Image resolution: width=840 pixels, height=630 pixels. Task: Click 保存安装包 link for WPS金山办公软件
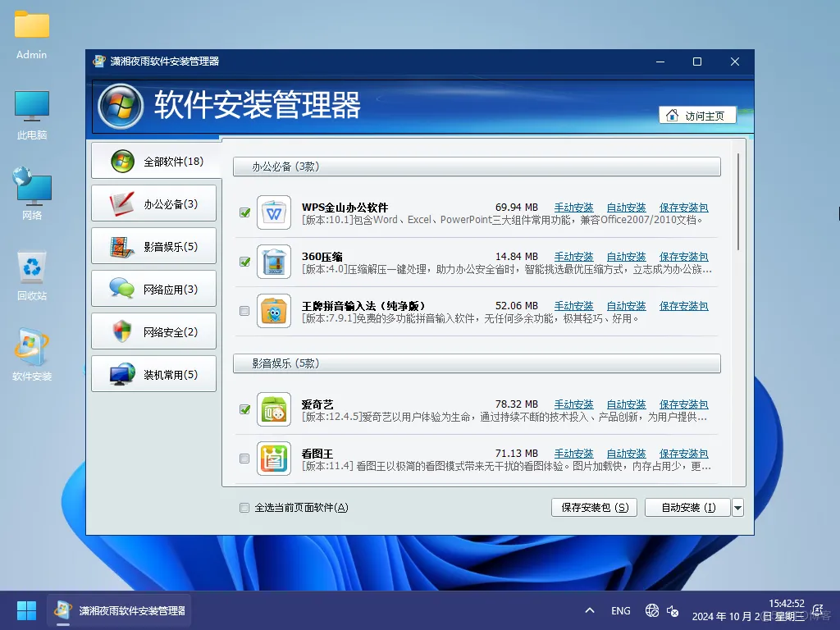pos(683,208)
